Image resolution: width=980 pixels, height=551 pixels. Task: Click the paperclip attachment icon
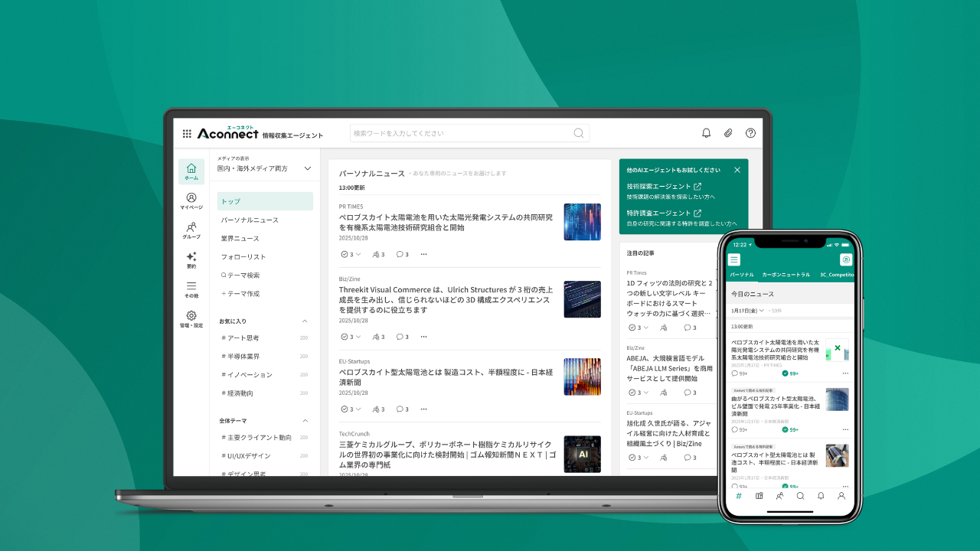pos(728,133)
